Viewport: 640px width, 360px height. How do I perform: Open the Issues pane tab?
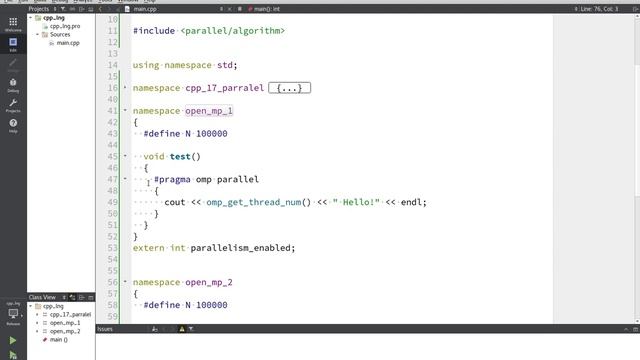[x=105, y=329]
